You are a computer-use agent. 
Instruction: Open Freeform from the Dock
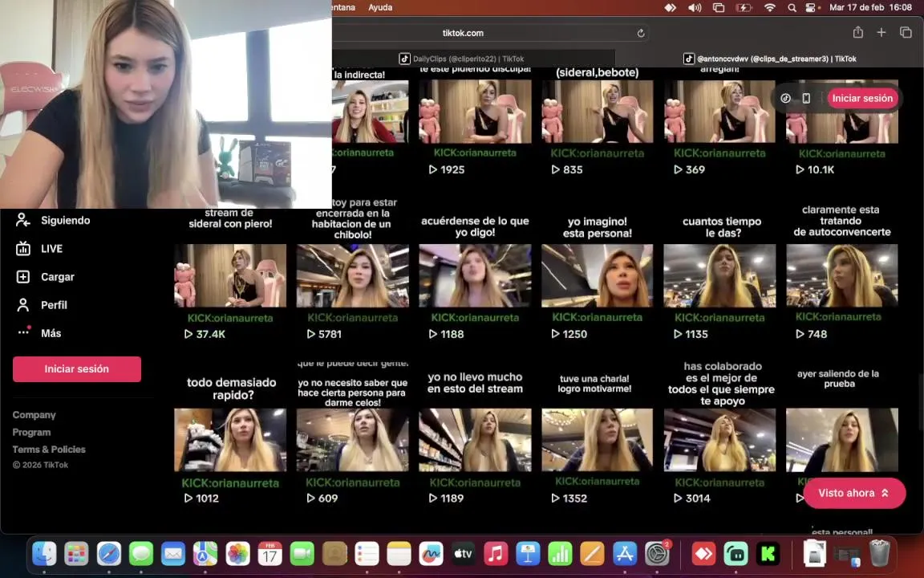click(431, 554)
